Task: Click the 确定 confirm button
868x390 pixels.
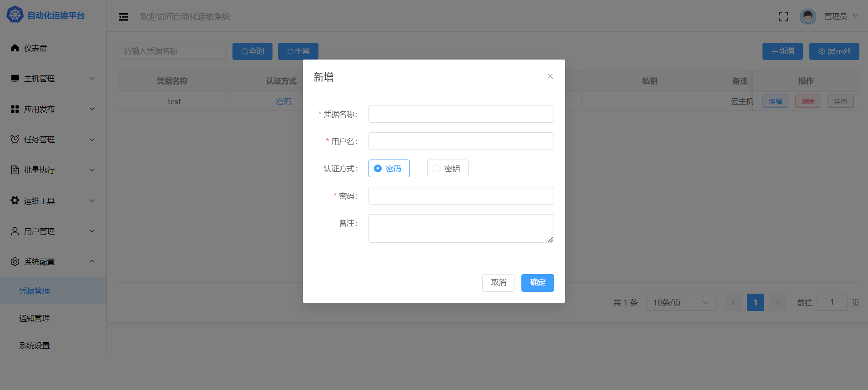Action: (537, 283)
